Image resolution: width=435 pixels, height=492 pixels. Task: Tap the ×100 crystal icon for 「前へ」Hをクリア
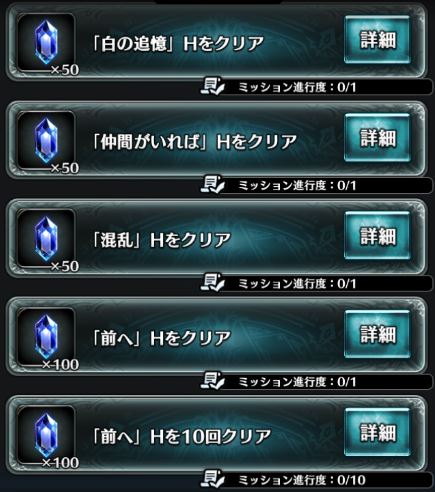[x=46, y=337]
